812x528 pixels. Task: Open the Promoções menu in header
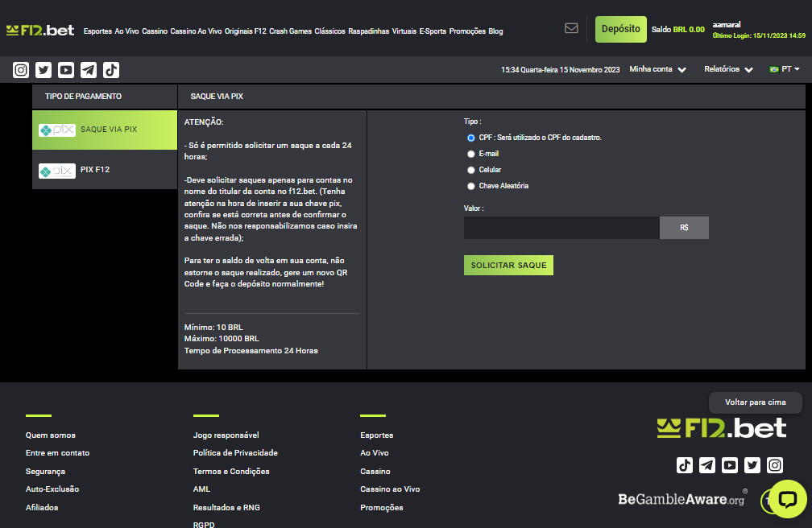click(x=467, y=31)
